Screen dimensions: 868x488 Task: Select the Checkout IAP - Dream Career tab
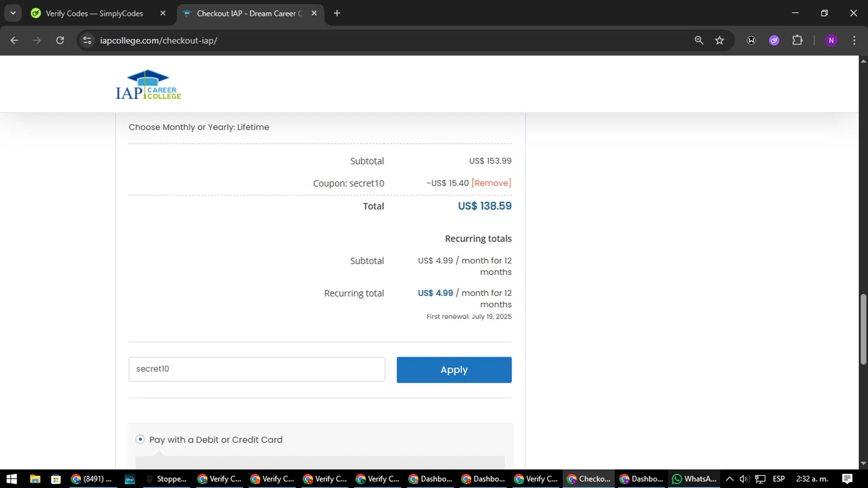point(249,13)
